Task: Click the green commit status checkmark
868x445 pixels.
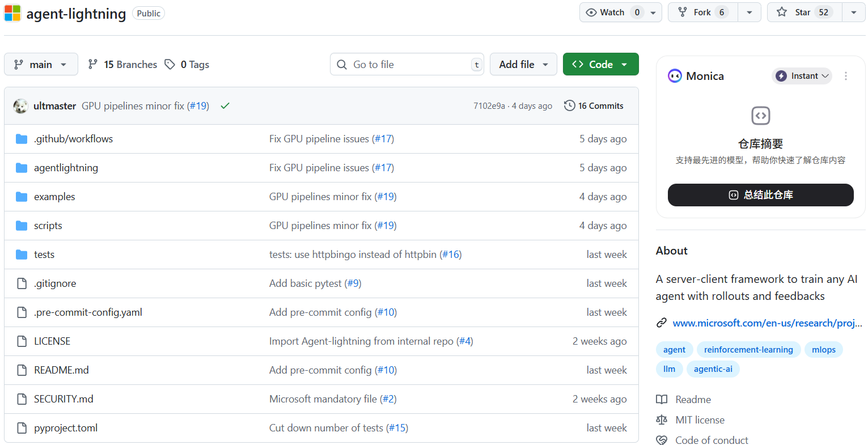Action: coord(225,106)
